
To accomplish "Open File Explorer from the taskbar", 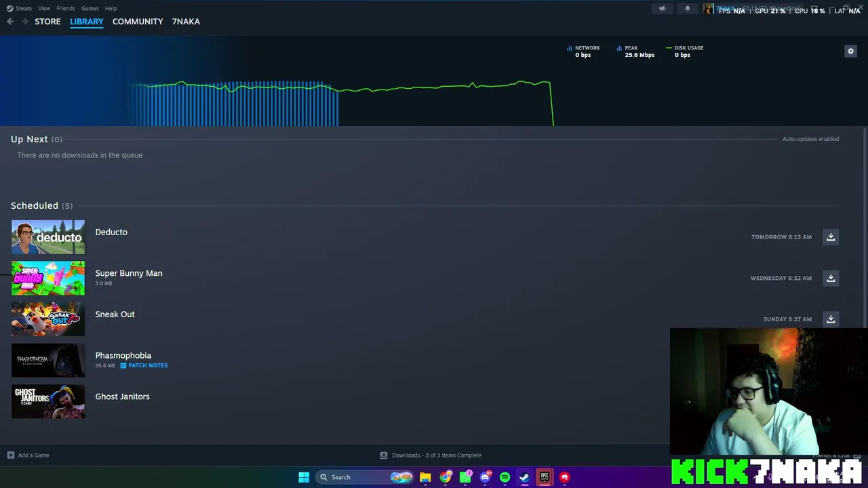I will tap(425, 477).
